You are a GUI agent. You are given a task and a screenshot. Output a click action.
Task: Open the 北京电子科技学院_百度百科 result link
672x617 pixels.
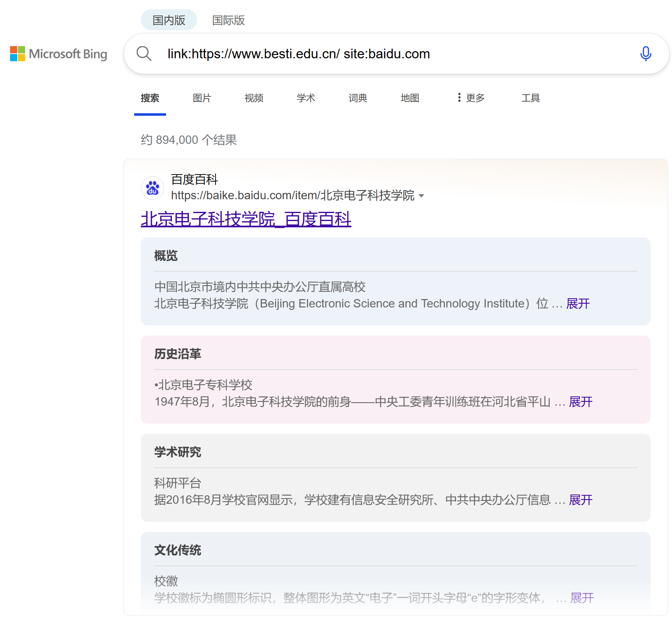pos(246,219)
